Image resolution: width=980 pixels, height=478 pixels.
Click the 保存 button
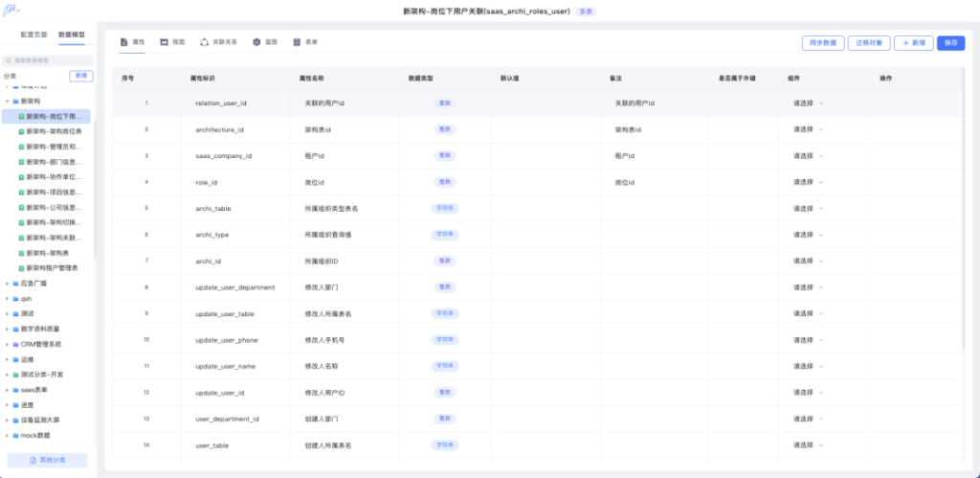(x=950, y=43)
